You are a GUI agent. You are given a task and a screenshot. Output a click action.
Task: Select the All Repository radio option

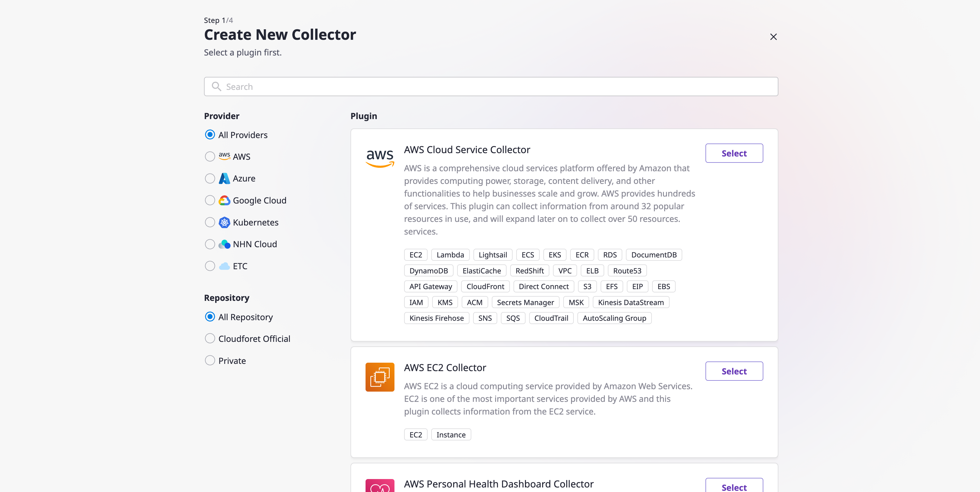coord(210,317)
